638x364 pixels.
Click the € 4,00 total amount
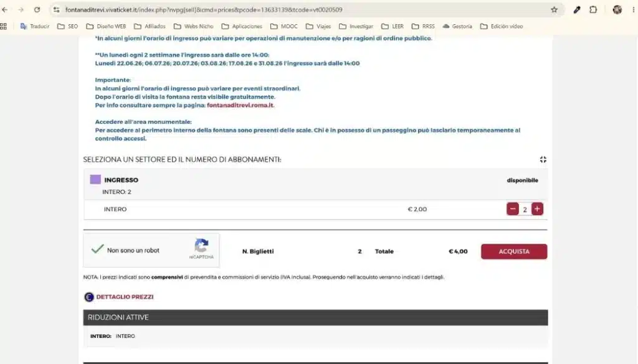(x=458, y=251)
